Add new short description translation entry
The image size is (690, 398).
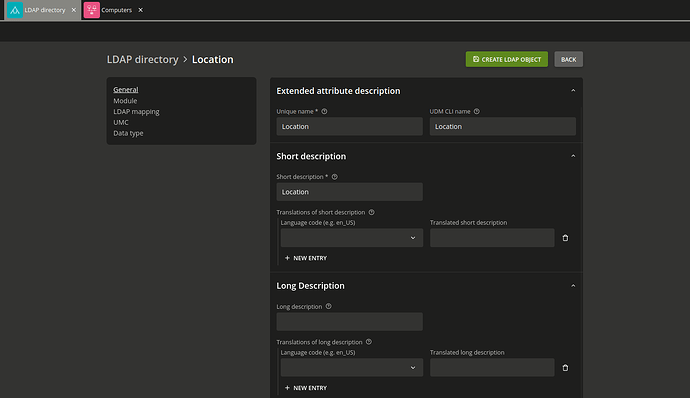coord(306,258)
